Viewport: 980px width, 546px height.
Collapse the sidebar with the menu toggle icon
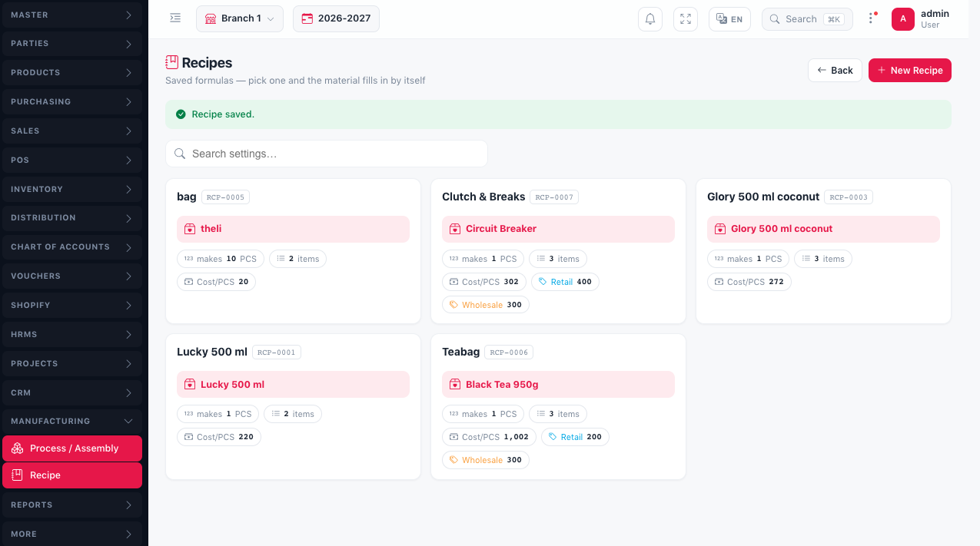175,18
